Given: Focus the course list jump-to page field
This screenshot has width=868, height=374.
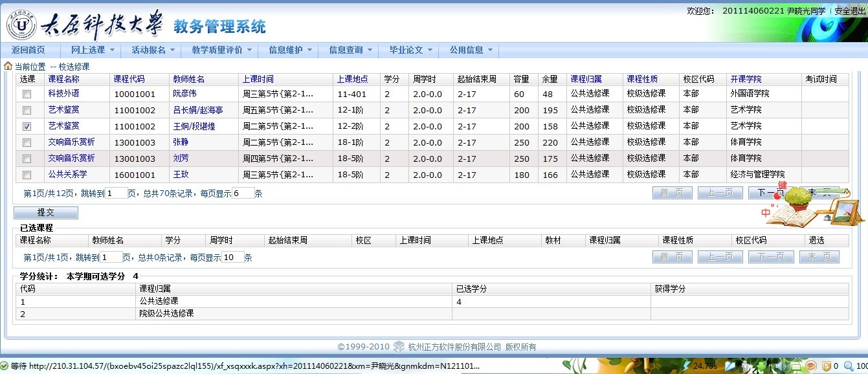Looking at the screenshot, I should coord(117,193).
